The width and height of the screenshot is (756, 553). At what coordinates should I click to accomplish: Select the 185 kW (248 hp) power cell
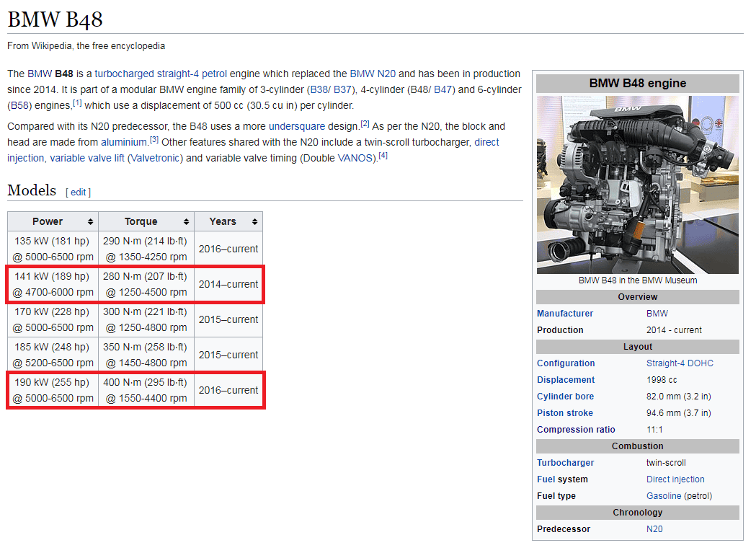click(53, 355)
